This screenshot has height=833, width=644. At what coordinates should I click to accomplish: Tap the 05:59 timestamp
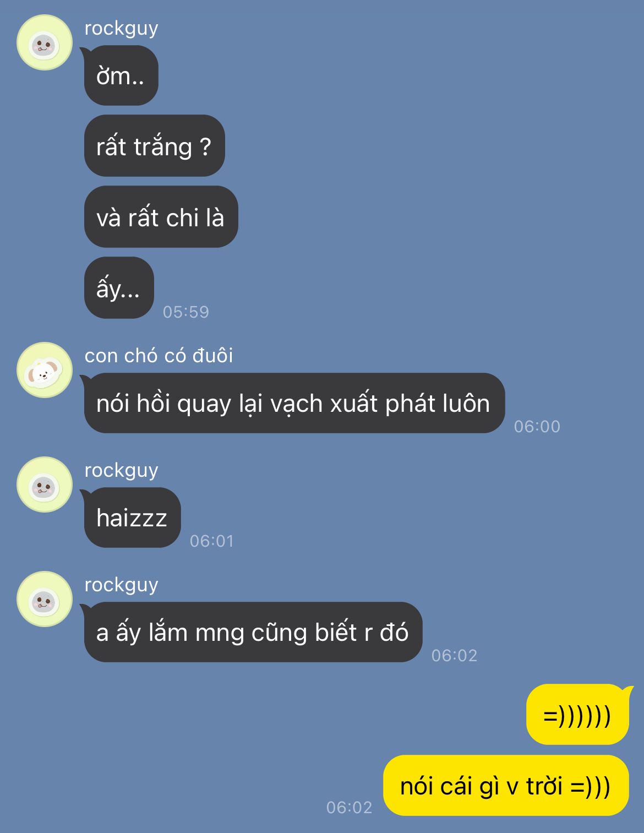click(x=186, y=312)
